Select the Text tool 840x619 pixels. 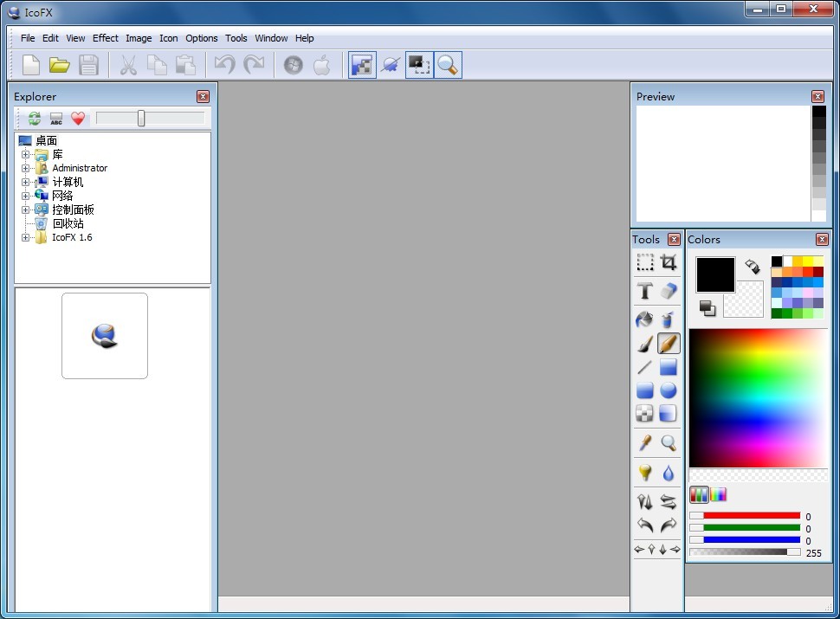(645, 291)
